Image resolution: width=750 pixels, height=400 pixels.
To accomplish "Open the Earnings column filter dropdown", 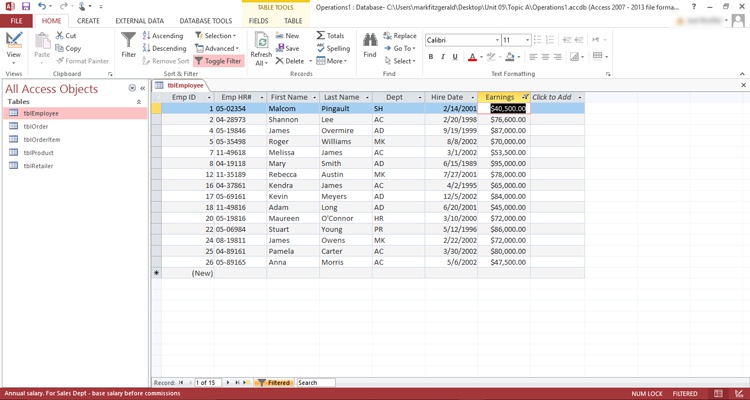I will pos(525,97).
